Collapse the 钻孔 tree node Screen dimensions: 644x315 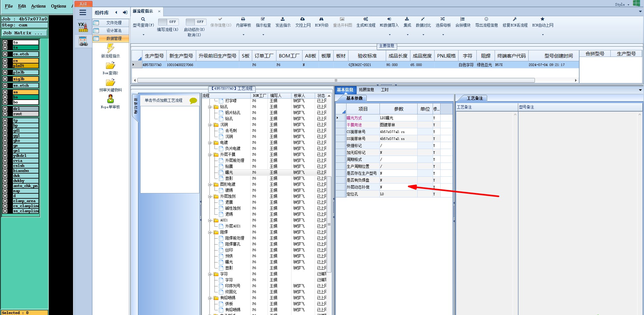(x=210, y=107)
